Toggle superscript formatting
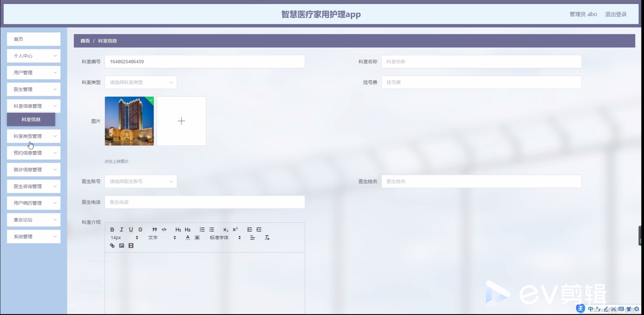The height and width of the screenshot is (315, 644). pos(235,229)
